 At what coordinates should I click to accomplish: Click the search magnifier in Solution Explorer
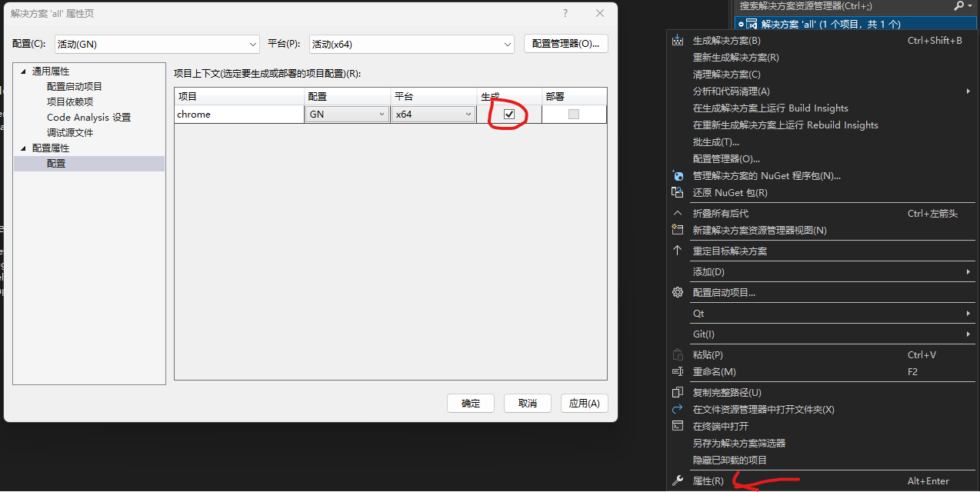pyautogui.click(x=958, y=6)
